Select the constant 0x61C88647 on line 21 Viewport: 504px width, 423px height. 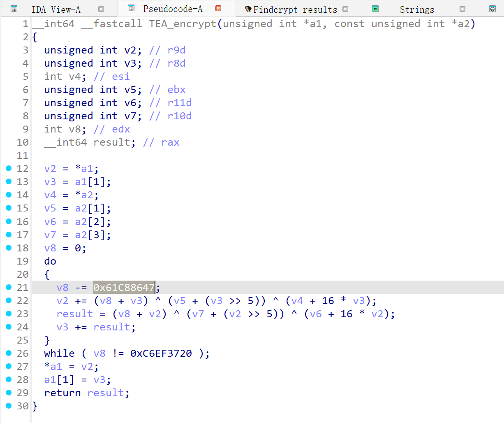(123, 287)
